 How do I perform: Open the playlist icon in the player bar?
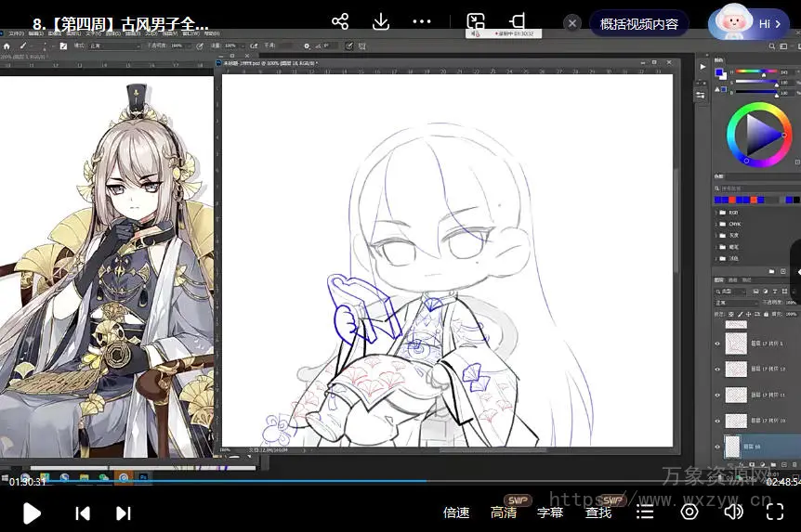645,512
